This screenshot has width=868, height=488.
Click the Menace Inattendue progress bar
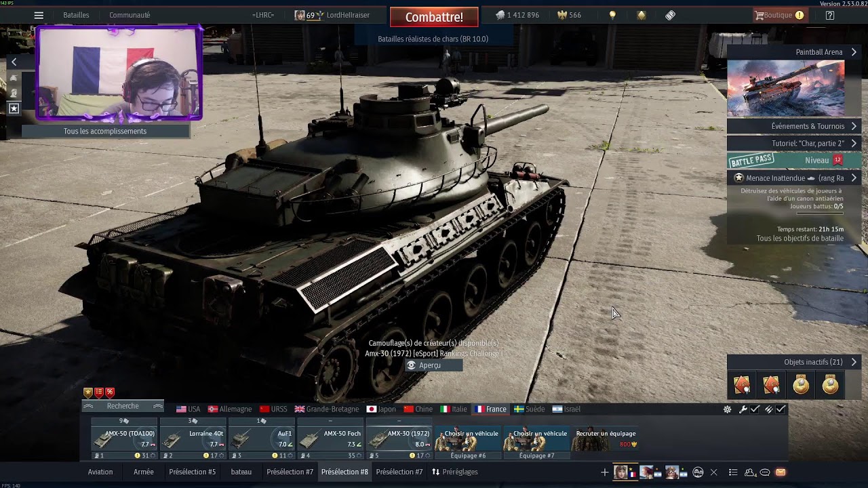[819, 213]
